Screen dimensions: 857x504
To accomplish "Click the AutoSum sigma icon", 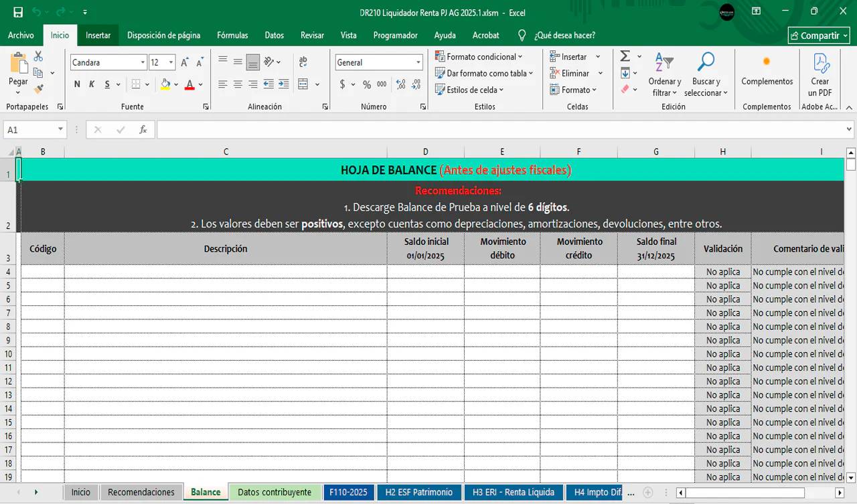I will (x=625, y=56).
